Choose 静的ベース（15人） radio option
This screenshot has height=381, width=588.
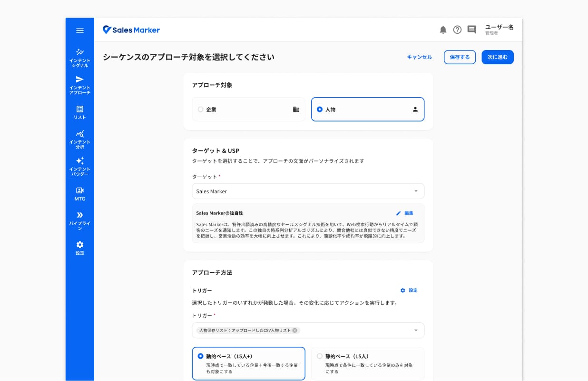tap(320, 356)
